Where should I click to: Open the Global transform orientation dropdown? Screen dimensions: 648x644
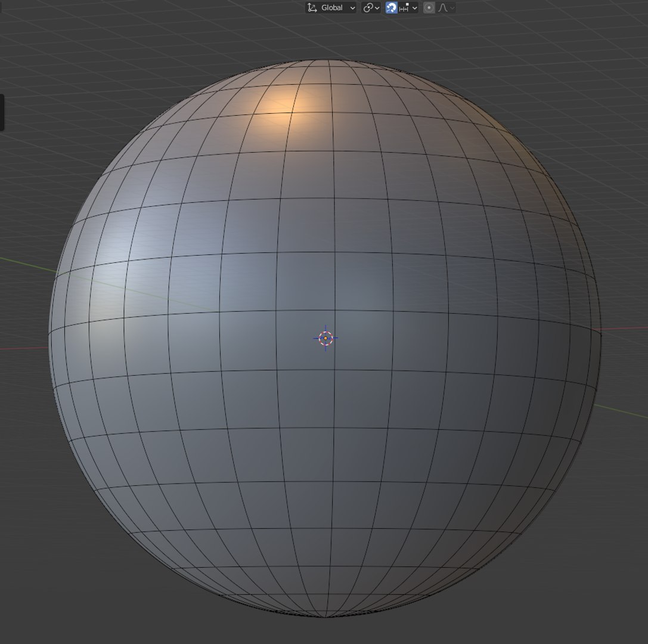(331, 7)
